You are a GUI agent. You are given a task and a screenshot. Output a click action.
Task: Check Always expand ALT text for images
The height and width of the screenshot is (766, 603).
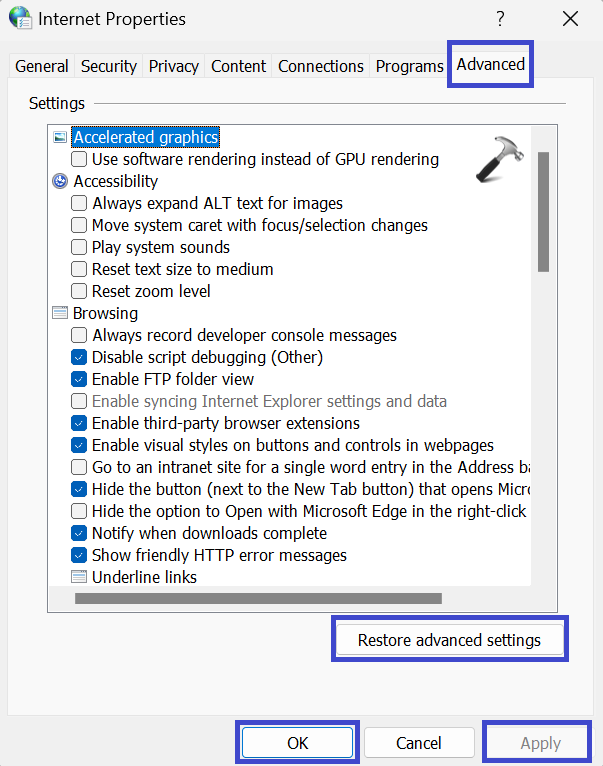click(x=79, y=203)
